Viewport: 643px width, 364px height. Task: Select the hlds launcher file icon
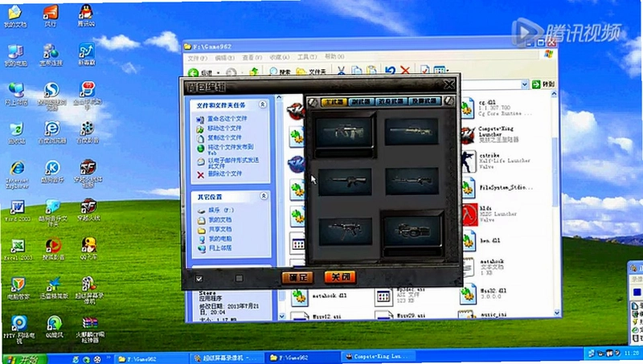point(470,215)
